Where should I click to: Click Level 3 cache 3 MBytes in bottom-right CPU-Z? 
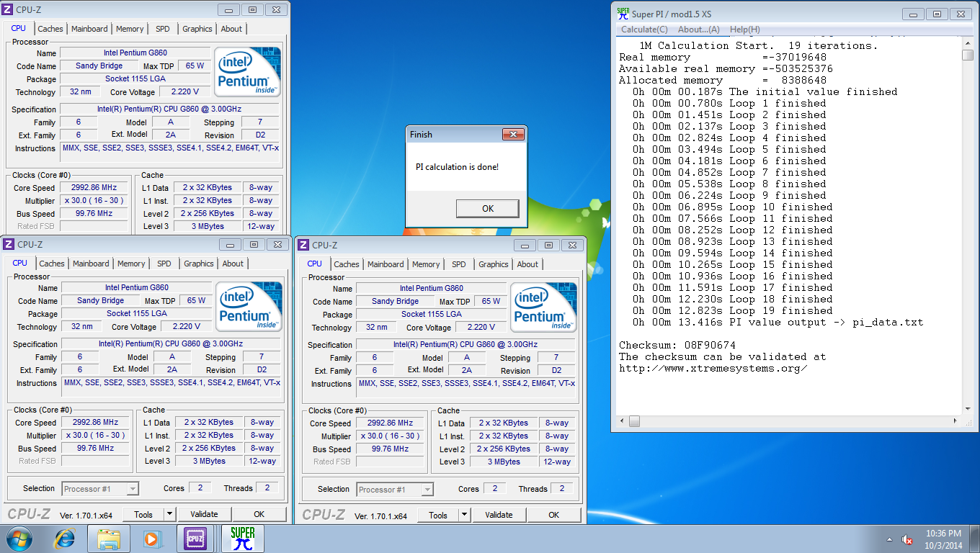504,462
